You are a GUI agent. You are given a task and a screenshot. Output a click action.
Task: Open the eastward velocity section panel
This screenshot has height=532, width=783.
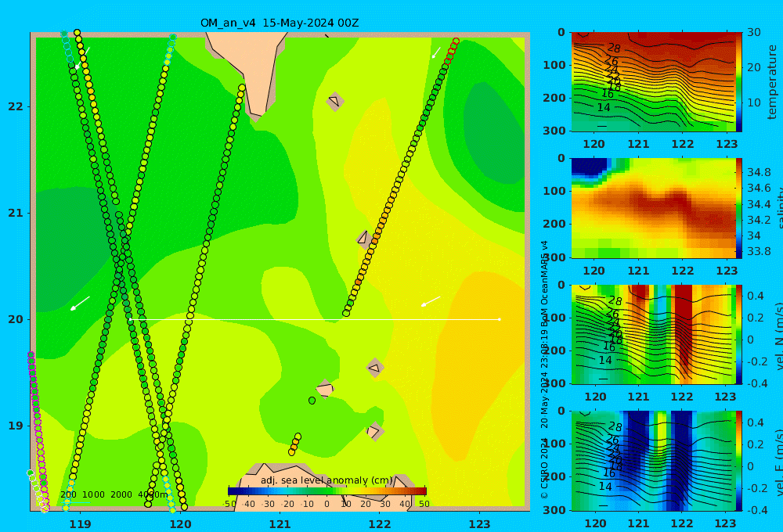653,461
